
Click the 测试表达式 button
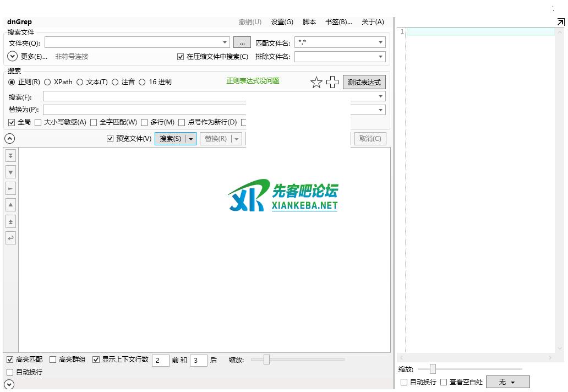coord(364,83)
